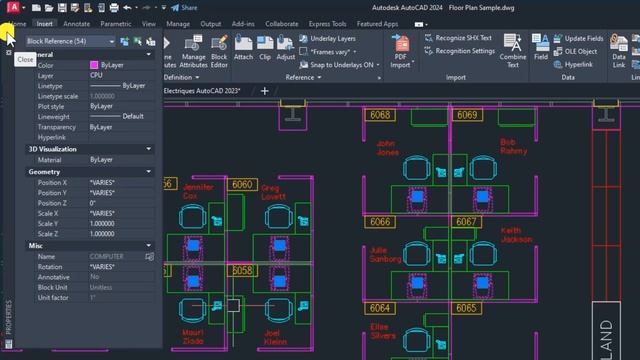Screen dimensions: 640x360
Task: Add a new drawing tab with plus icon
Action: (264, 91)
